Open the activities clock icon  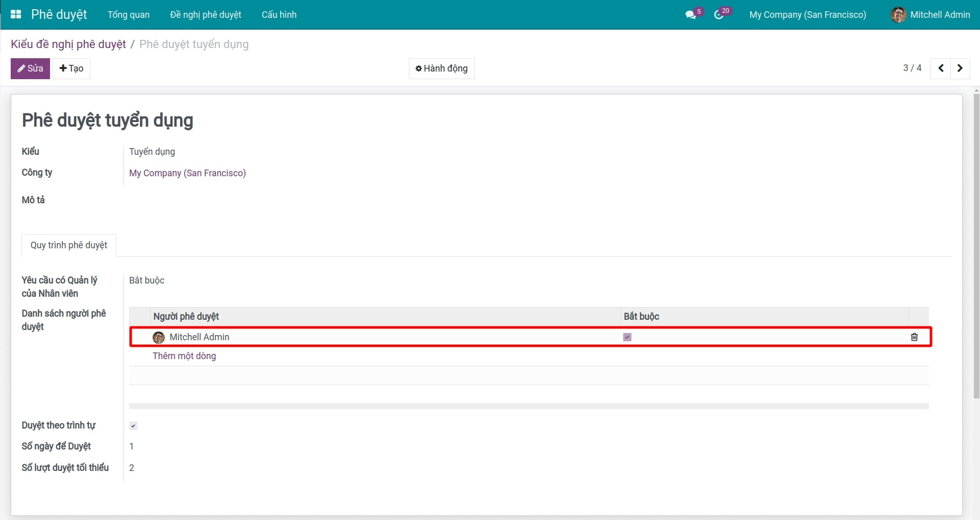(x=719, y=15)
